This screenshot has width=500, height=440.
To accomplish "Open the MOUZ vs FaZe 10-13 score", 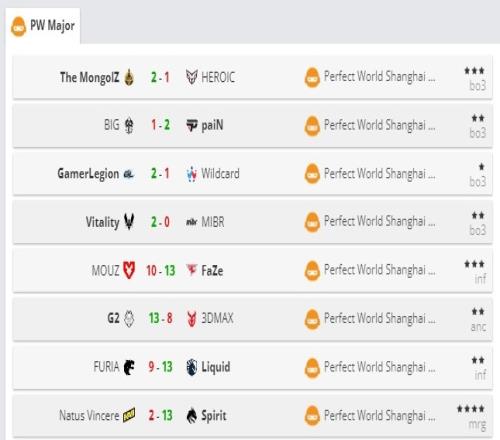I will pos(160,270).
